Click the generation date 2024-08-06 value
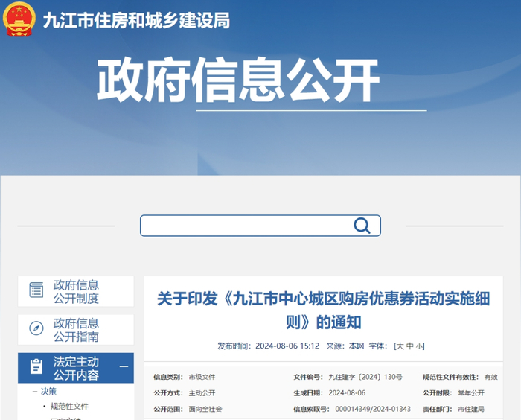The height and width of the screenshot is (420, 521). coord(347,393)
